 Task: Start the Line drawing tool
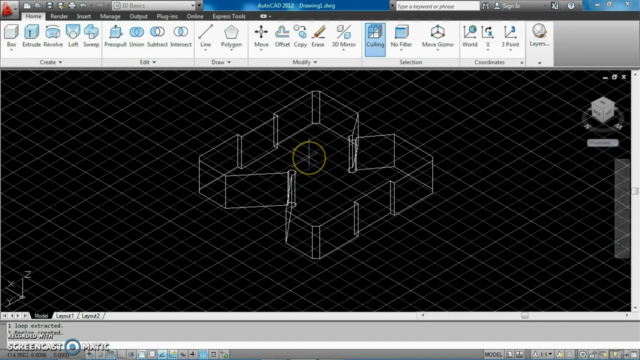pos(205,36)
